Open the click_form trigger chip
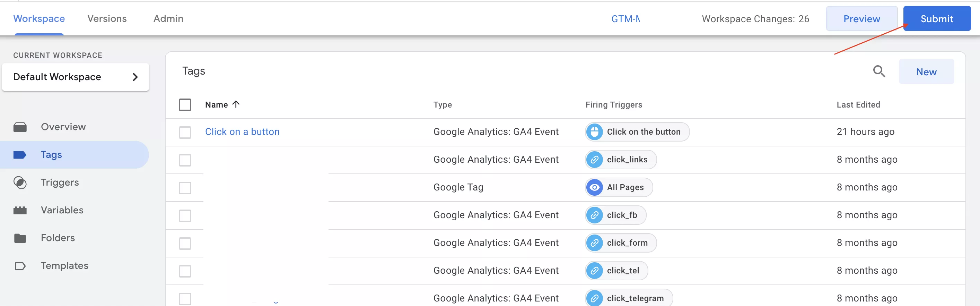Viewport: 980px width, 306px height. 621,243
